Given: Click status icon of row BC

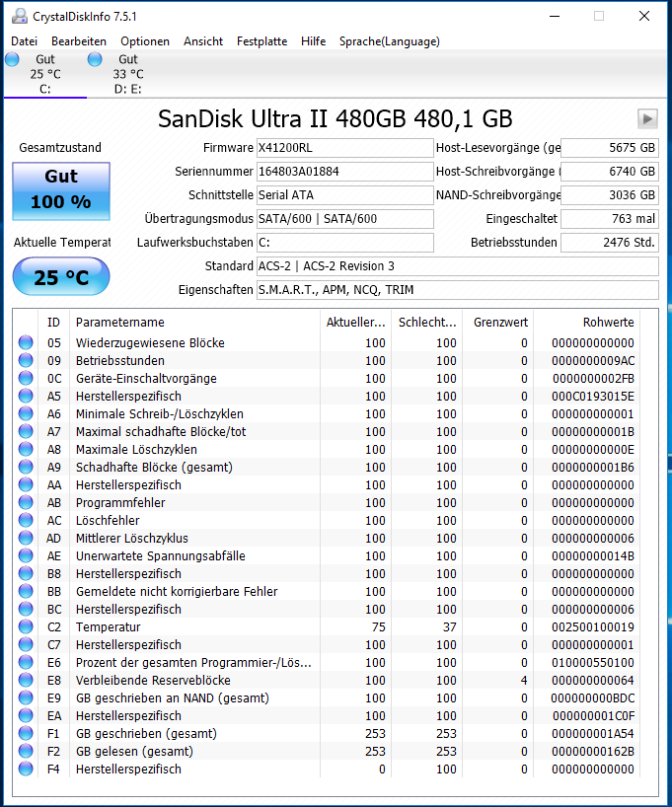Looking at the screenshot, I should click(x=26, y=609).
